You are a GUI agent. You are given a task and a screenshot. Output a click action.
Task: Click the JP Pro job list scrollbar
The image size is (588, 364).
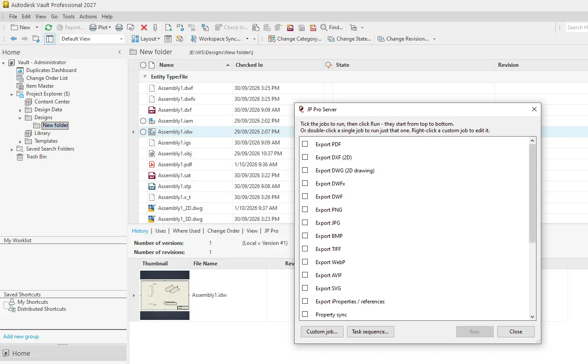532,193
